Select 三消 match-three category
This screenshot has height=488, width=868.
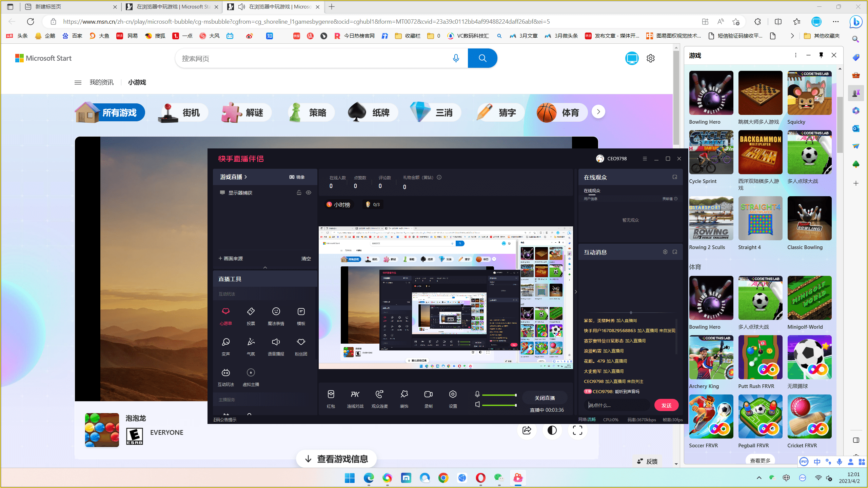tap(436, 113)
